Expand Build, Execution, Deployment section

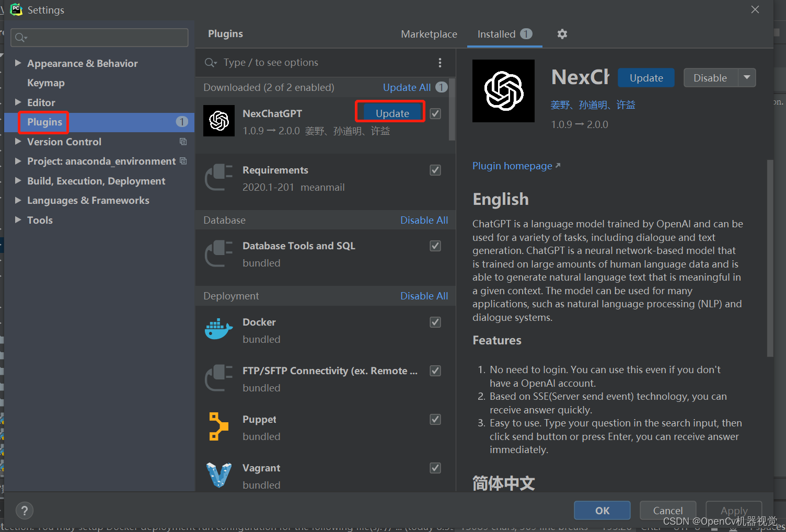click(18, 180)
